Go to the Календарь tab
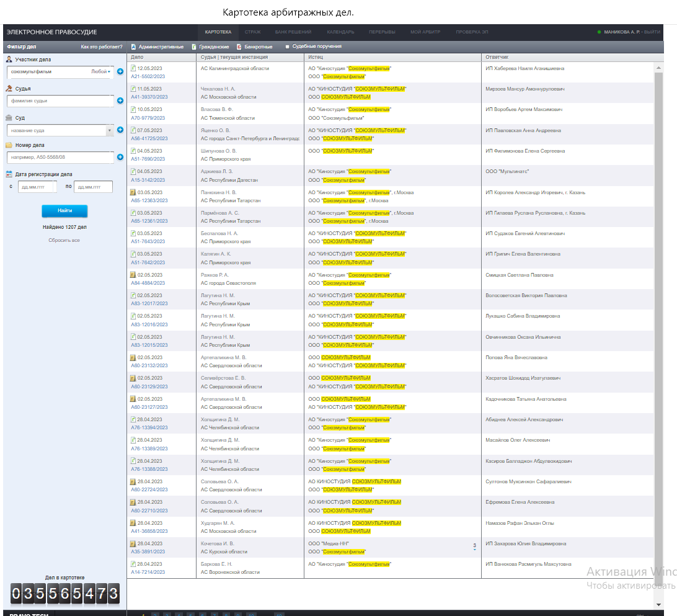 (x=340, y=32)
